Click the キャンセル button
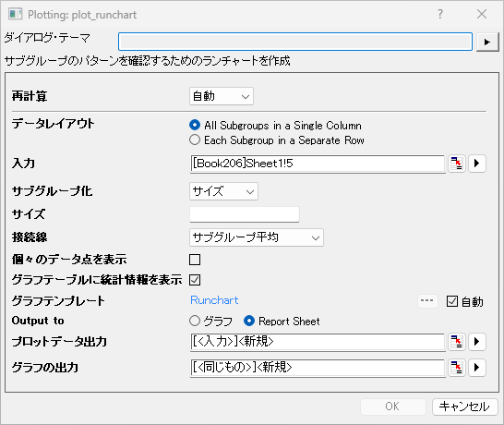This screenshot has width=504, height=425. (x=465, y=407)
